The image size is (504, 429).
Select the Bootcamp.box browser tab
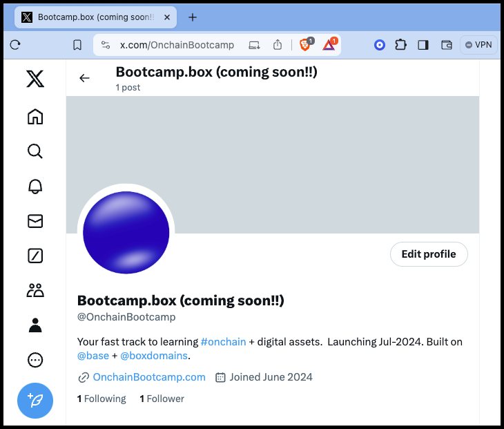(x=95, y=17)
